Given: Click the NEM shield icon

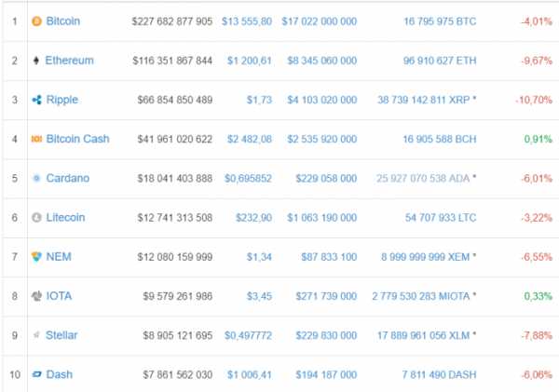Looking at the screenshot, I should (x=36, y=257).
